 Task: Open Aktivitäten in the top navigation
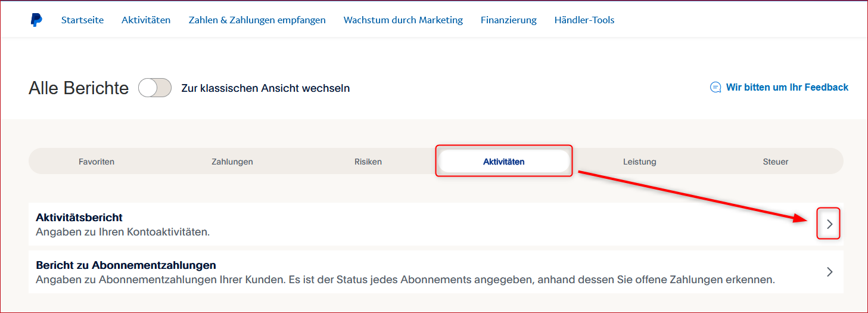(146, 20)
